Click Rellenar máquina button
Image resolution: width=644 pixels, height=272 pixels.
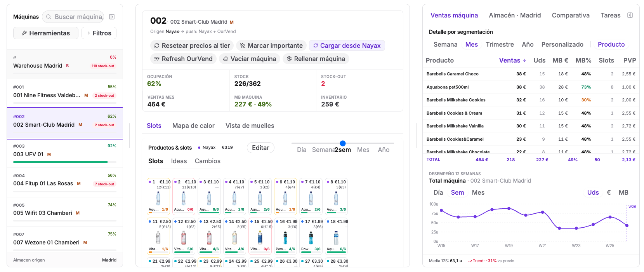coord(316,59)
